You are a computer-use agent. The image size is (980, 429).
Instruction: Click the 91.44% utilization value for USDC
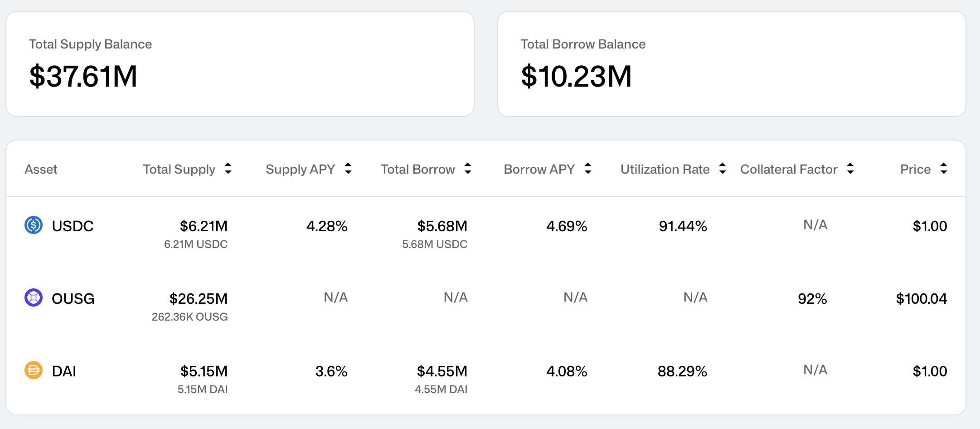683,226
